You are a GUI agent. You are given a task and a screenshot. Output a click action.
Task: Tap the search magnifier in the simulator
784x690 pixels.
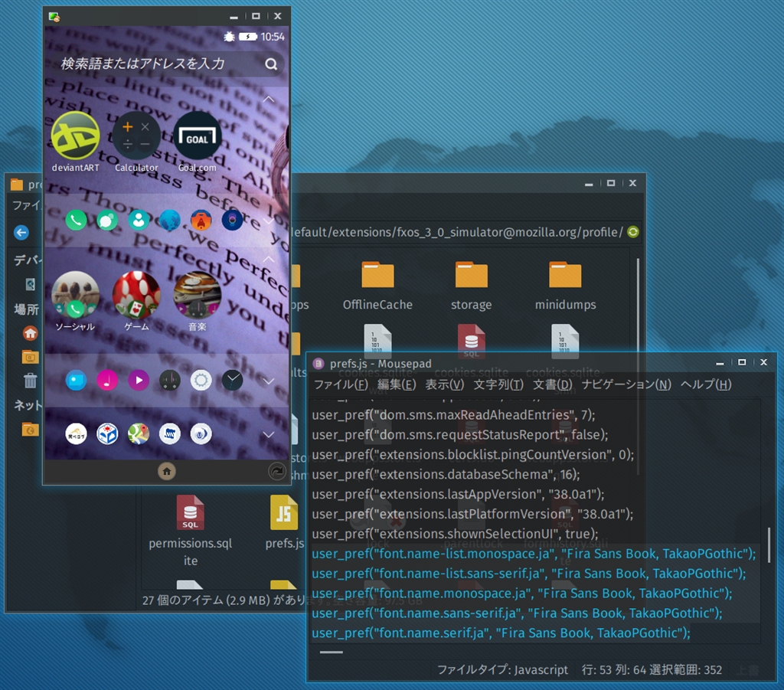coord(271,64)
